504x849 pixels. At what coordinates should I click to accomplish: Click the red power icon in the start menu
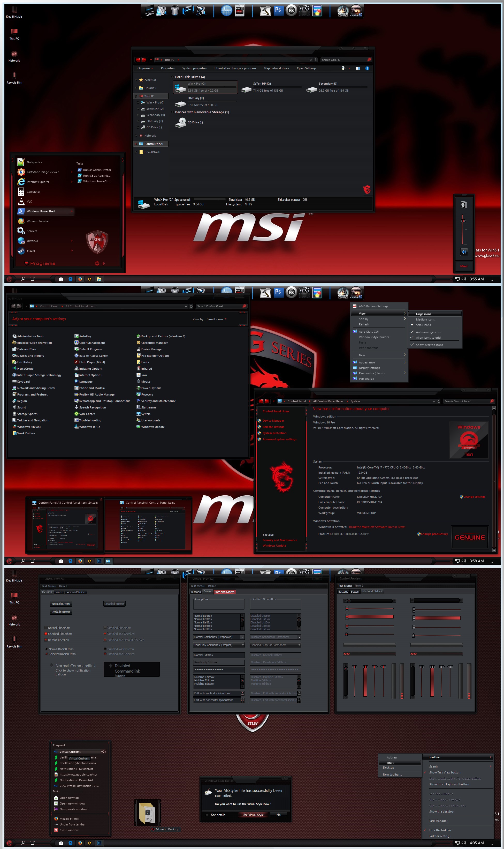[x=97, y=263]
